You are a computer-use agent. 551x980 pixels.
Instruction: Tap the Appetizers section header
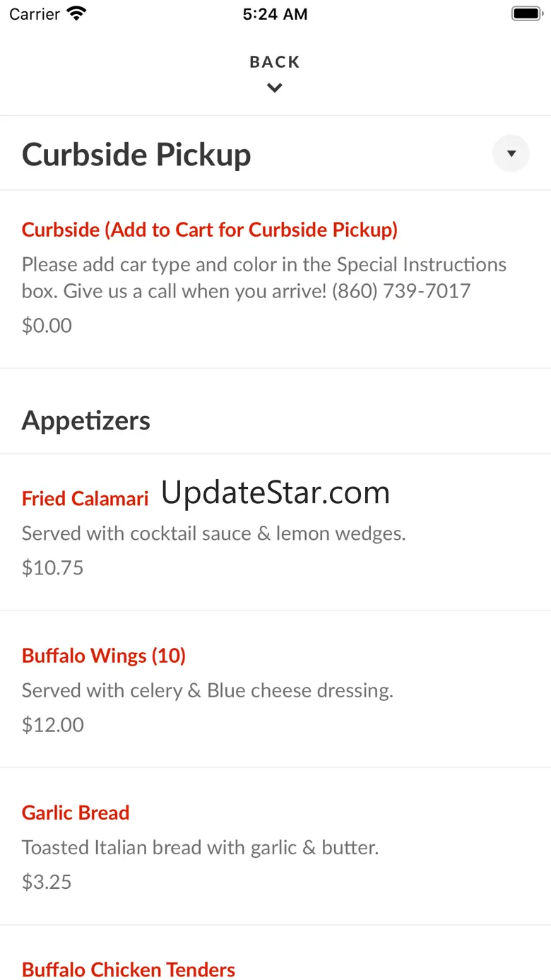coord(86,420)
